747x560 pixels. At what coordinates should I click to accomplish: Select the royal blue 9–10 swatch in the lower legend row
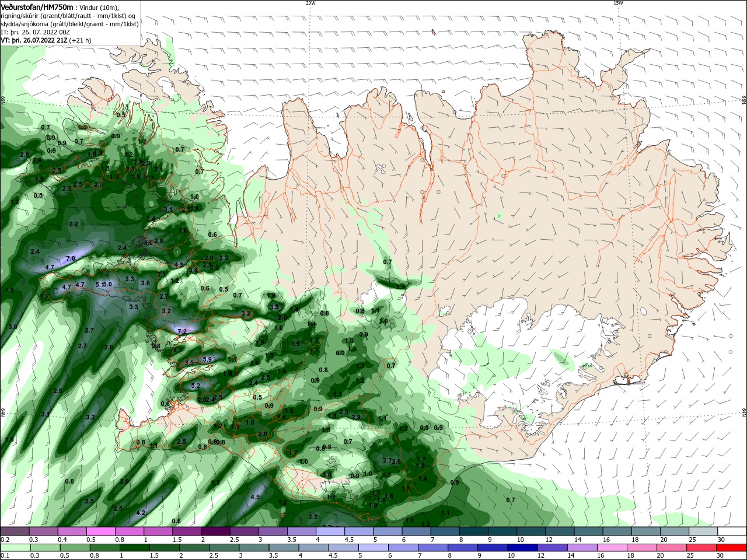[491, 548]
